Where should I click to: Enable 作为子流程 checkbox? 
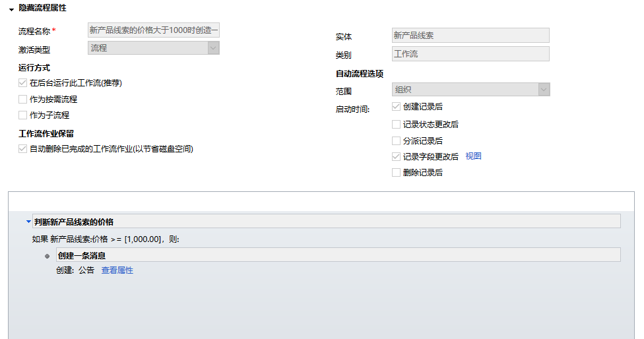(22, 115)
